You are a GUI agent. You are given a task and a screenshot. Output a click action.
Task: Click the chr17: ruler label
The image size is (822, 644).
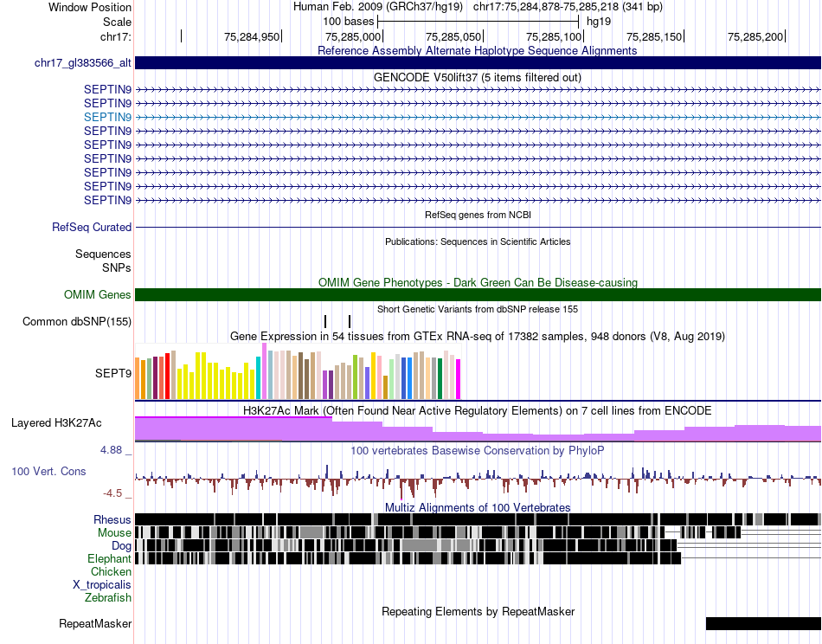[x=115, y=36]
